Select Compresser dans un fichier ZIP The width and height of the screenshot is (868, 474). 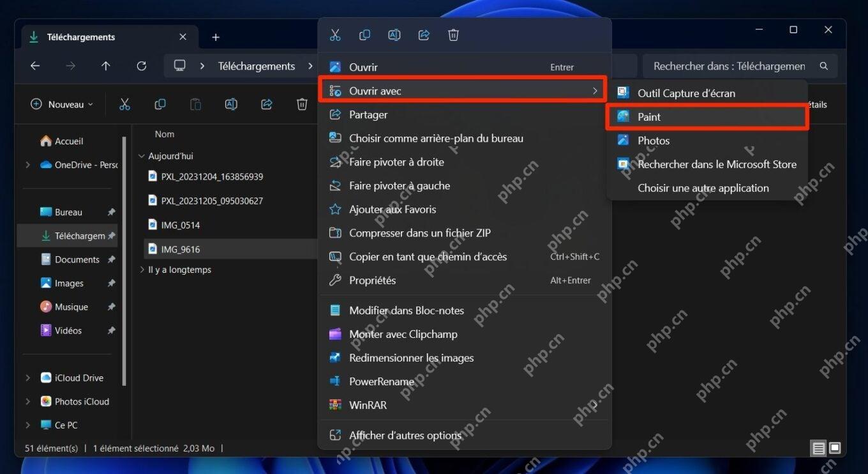pos(465,233)
